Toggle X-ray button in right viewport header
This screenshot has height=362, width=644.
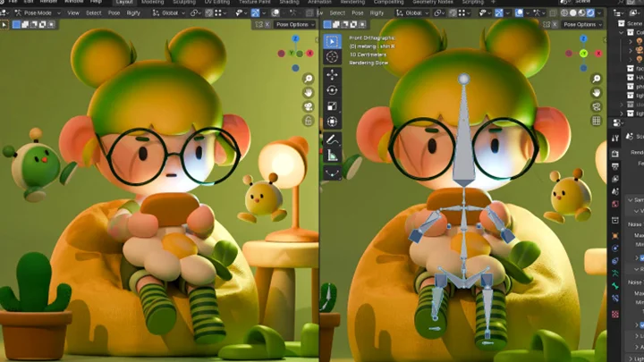tap(553, 13)
